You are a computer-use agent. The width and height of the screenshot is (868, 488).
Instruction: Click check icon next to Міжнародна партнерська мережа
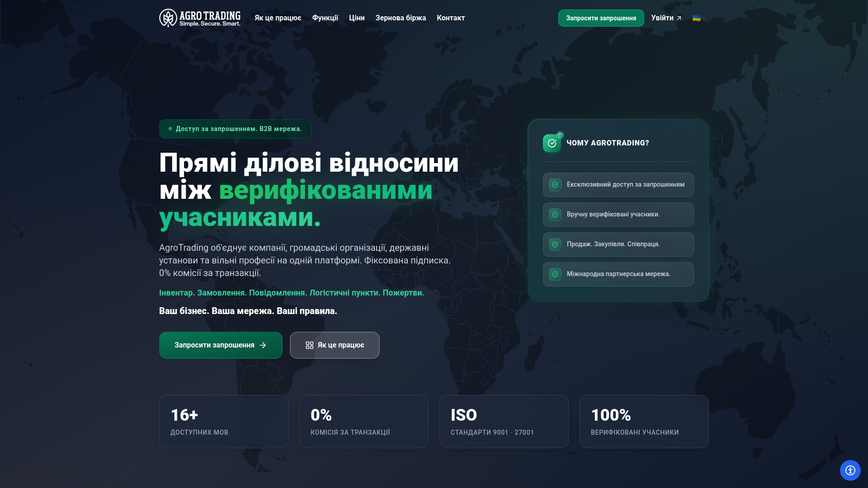click(555, 274)
